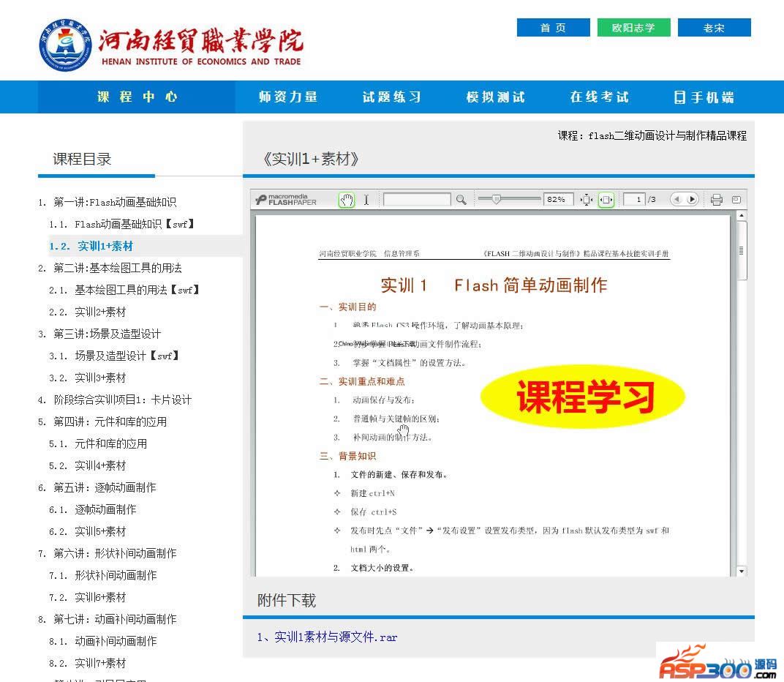Click the current page number field

[x=634, y=200]
